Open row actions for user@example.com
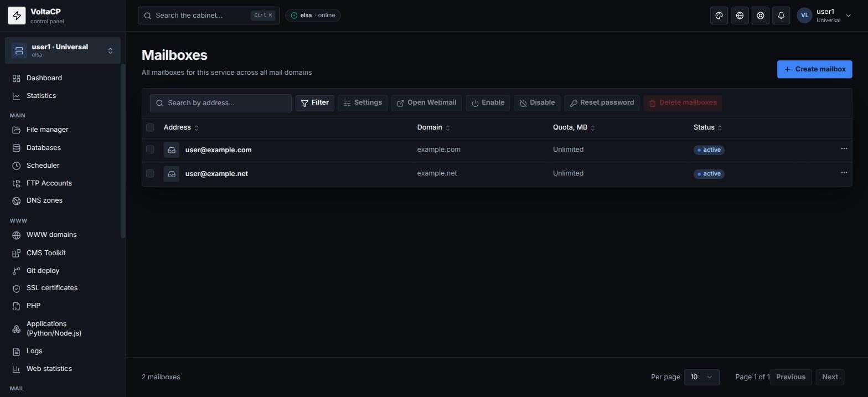The height and width of the screenshot is (397, 868). 844,149
